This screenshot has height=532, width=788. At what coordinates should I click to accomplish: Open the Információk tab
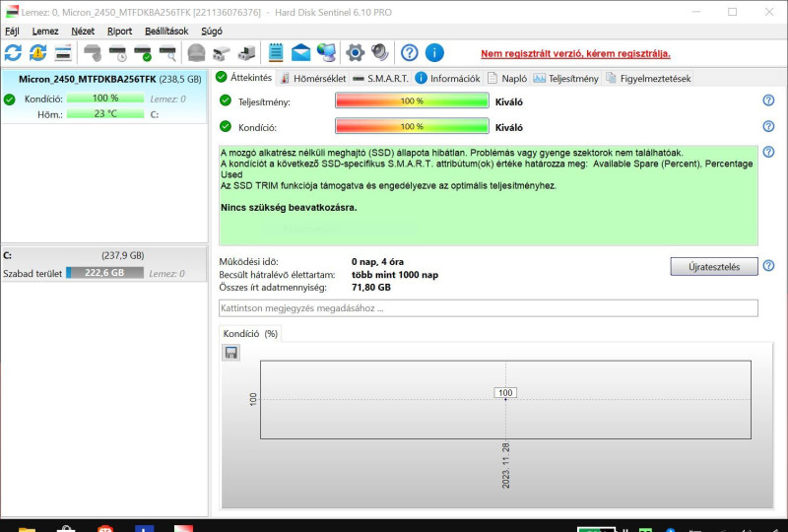pos(448,79)
